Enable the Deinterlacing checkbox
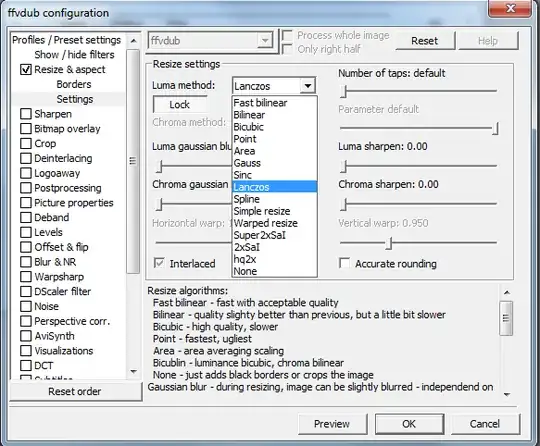 [26, 158]
